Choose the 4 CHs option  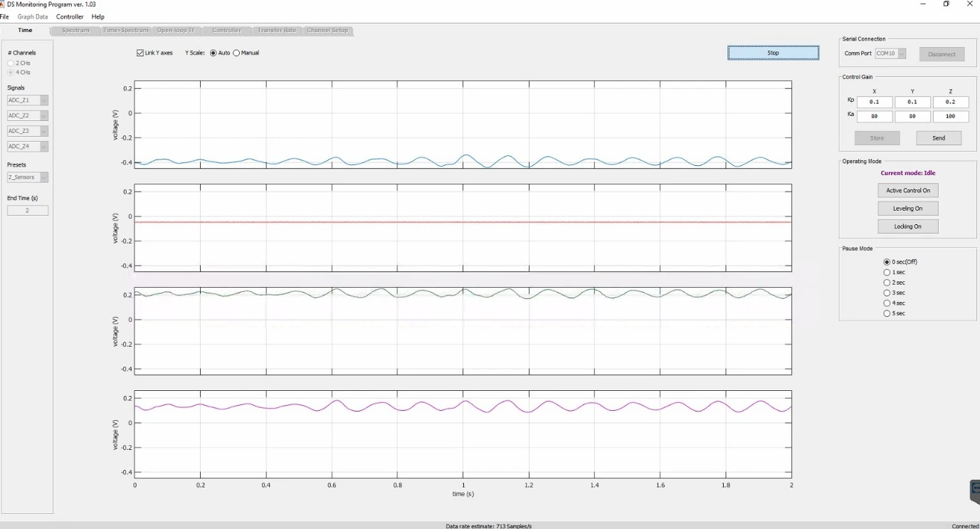(x=11, y=72)
